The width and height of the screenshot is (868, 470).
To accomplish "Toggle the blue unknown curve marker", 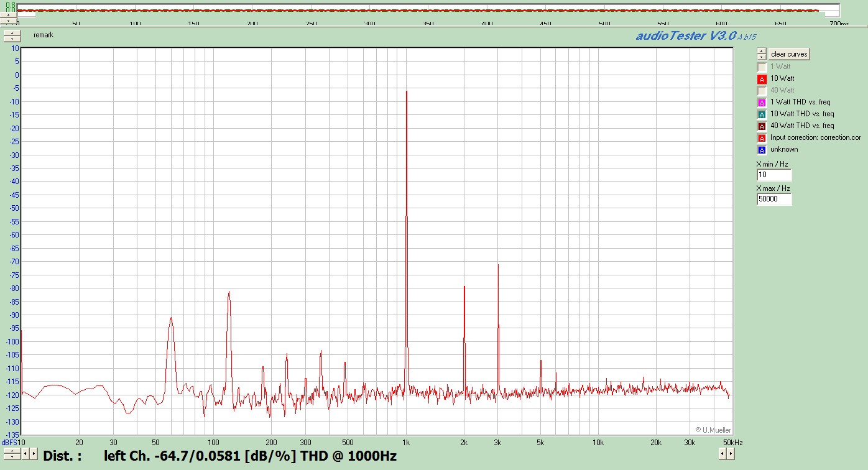I will click(x=762, y=149).
